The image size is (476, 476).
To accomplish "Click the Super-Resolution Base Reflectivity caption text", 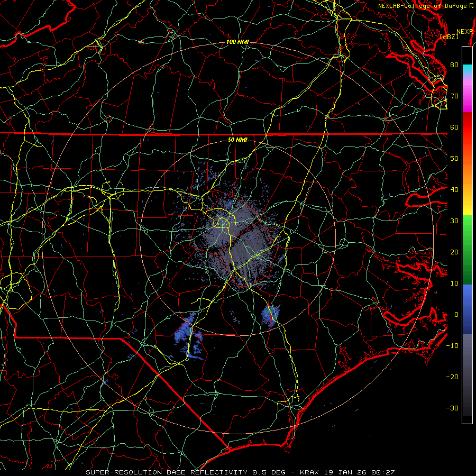I will tap(240, 472).
